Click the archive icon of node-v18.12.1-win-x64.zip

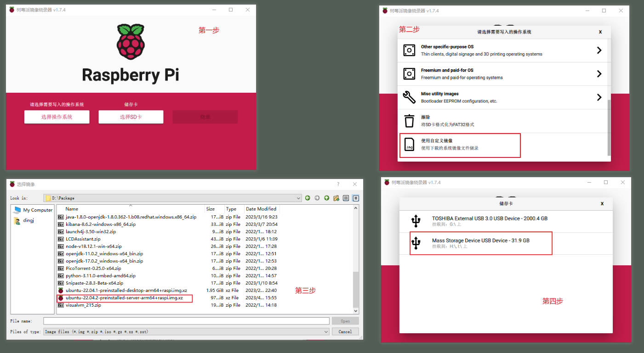[x=61, y=247]
